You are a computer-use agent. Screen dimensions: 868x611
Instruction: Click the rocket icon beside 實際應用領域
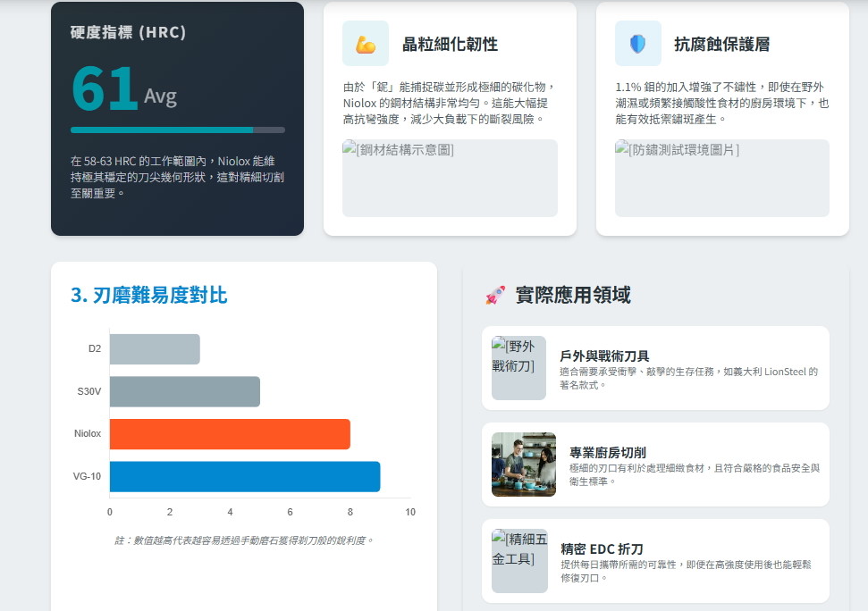click(x=494, y=296)
